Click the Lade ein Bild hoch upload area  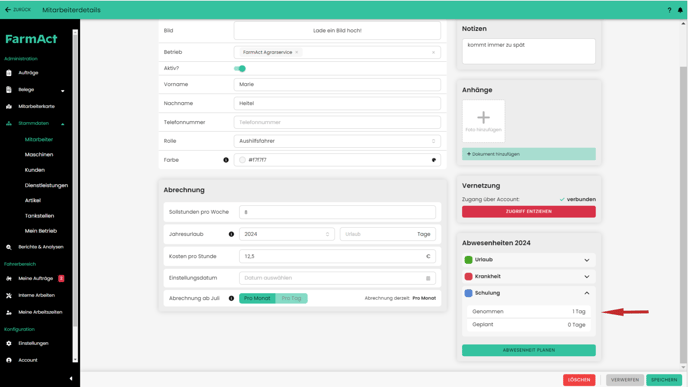point(337,31)
